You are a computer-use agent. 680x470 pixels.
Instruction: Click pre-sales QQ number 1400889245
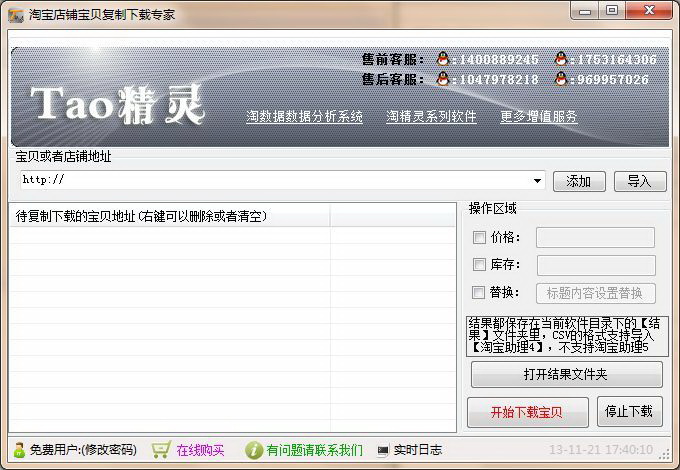[x=499, y=59]
